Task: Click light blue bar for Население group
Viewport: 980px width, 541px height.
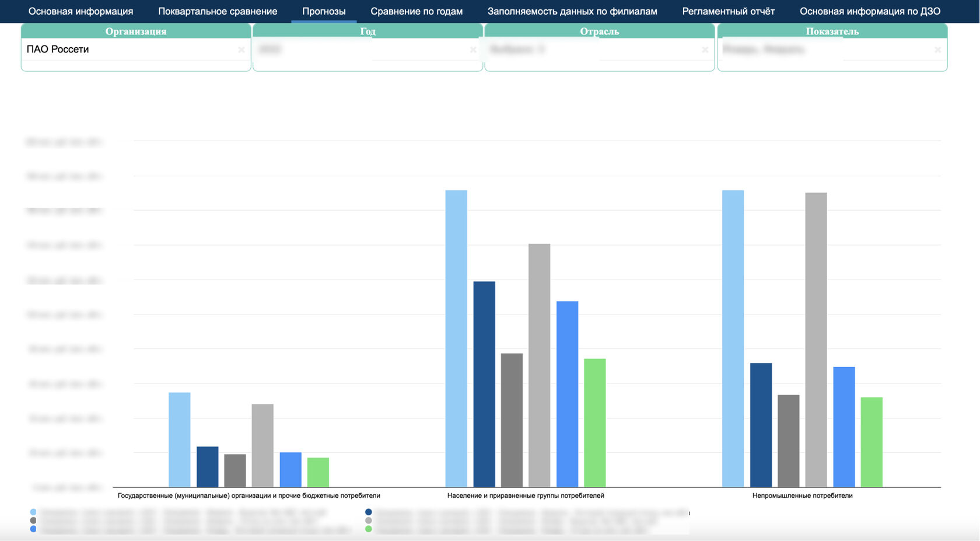Action: pyautogui.click(x=456, y=338)
